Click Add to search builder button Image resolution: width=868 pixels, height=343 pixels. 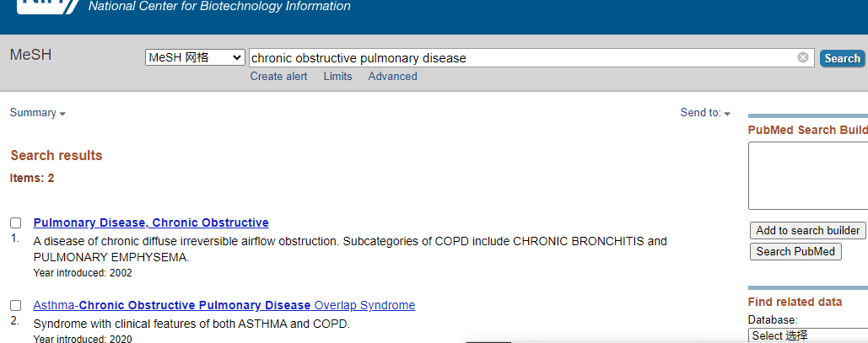coord(807,230)
